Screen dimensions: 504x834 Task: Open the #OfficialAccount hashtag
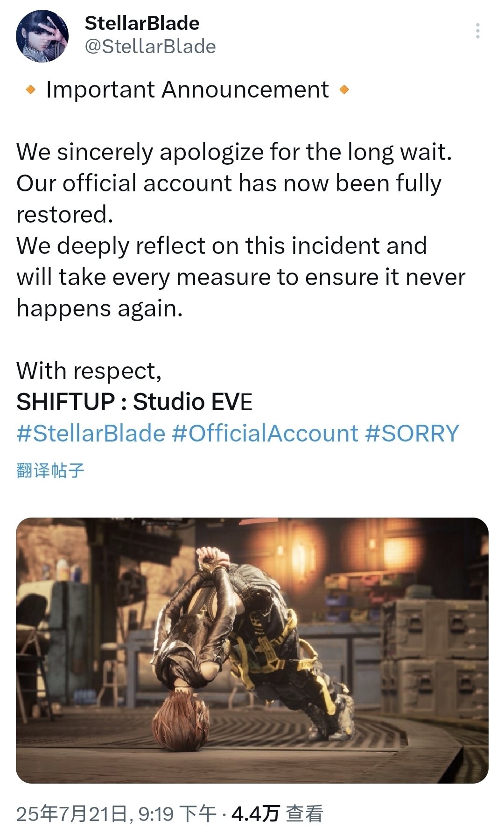tap(265, 433)
